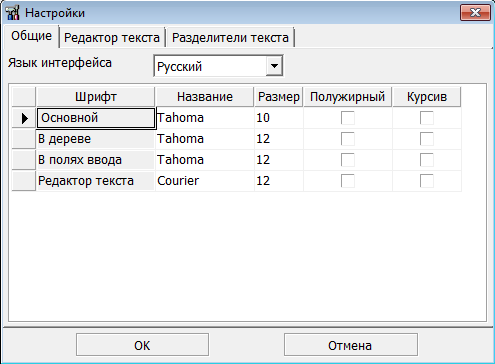Enable Курсив for В дереве font
Screen dimensions: 495x364
[427, 139]
